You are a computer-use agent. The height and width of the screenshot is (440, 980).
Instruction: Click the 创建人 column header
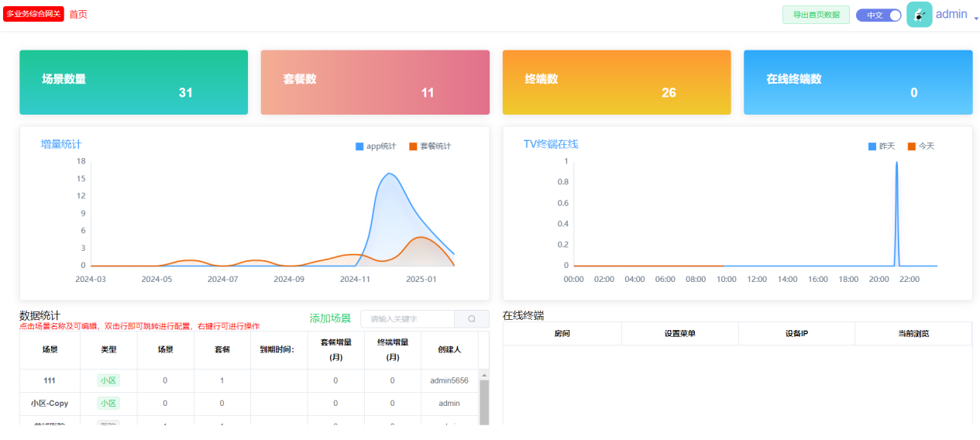point(449,349)
